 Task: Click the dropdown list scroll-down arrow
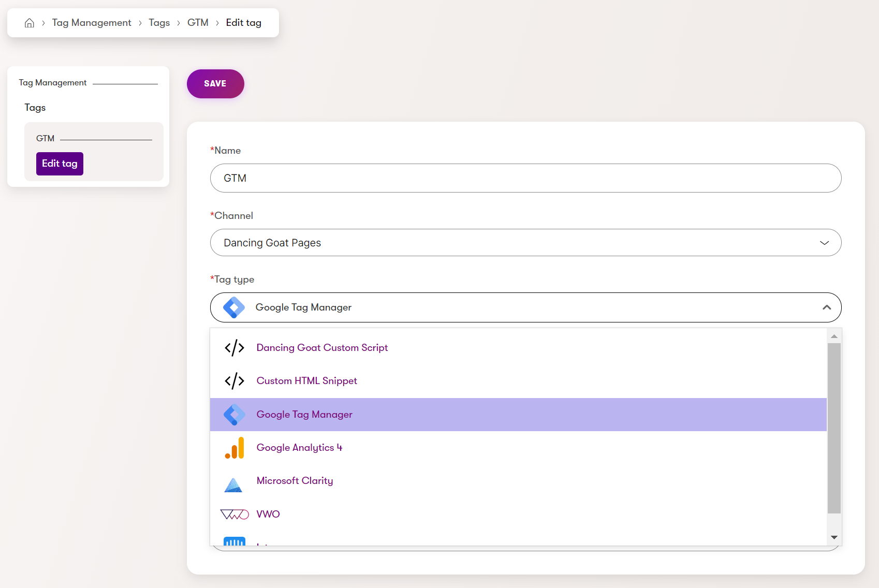[x=834, y=537]
